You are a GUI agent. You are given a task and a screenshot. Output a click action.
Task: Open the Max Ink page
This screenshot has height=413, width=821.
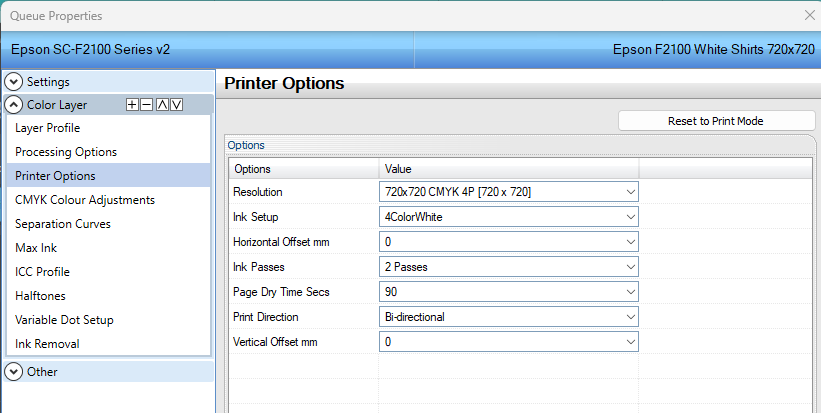pos(108,248)
